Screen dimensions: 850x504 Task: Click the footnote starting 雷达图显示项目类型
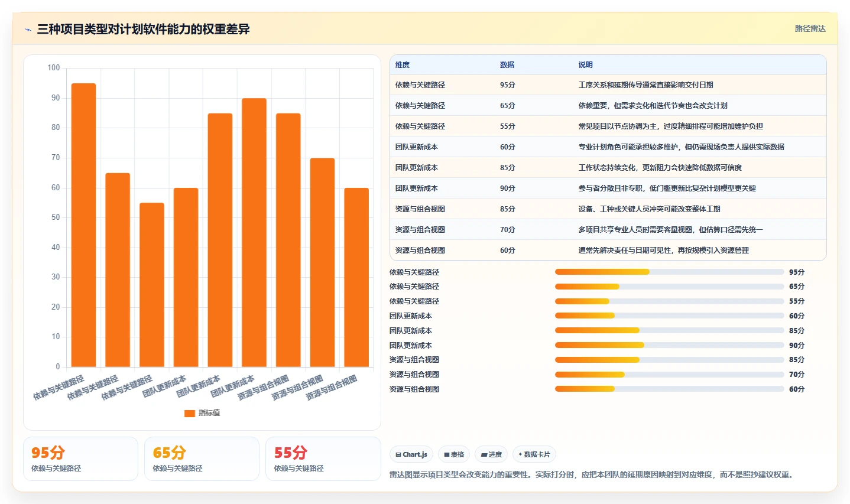click(x=591, y=474)
